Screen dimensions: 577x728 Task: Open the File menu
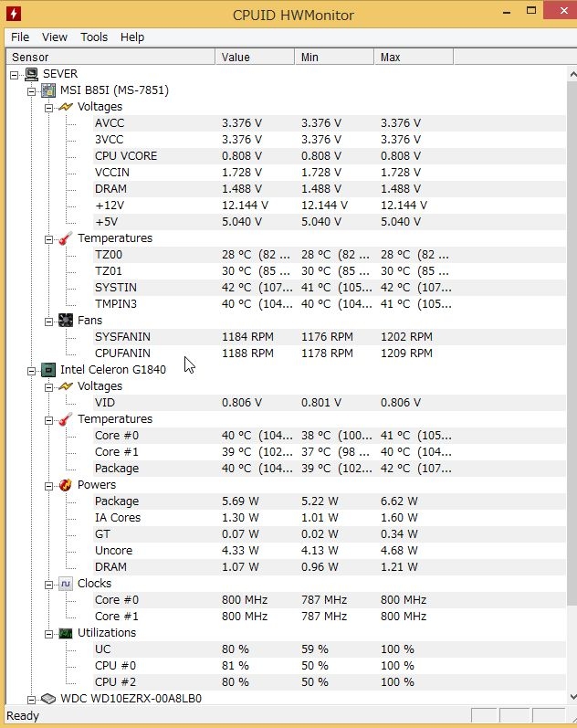click(x=20, y=37)
